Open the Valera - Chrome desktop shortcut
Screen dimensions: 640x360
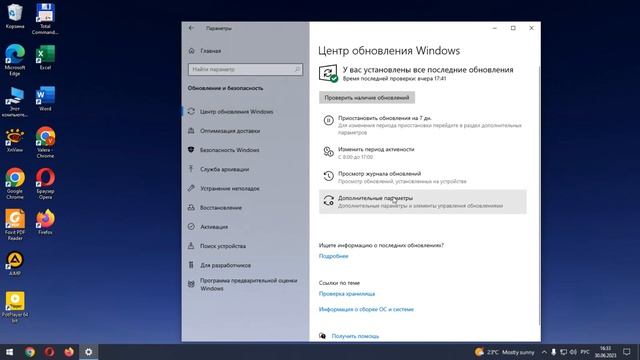click(45, 142)
